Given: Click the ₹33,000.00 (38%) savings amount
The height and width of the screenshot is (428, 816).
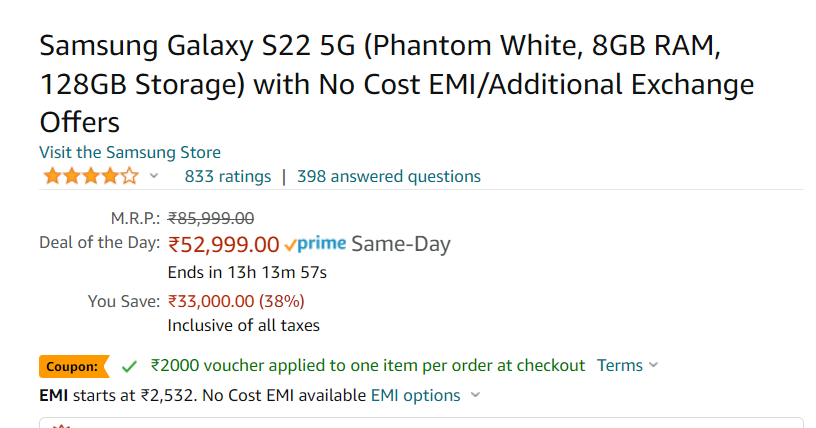Looking at the screenshot, I should pyautogui.click(x=236, y=301).
